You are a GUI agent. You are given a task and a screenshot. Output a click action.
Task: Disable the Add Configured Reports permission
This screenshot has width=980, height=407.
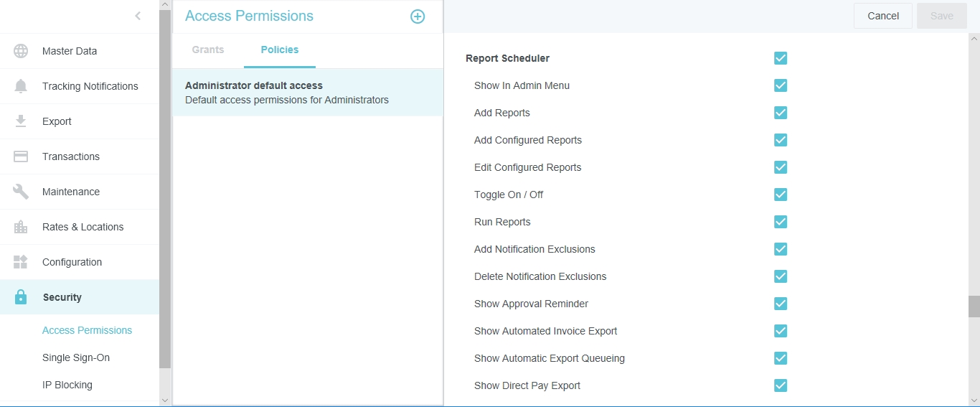pos(781,140)
